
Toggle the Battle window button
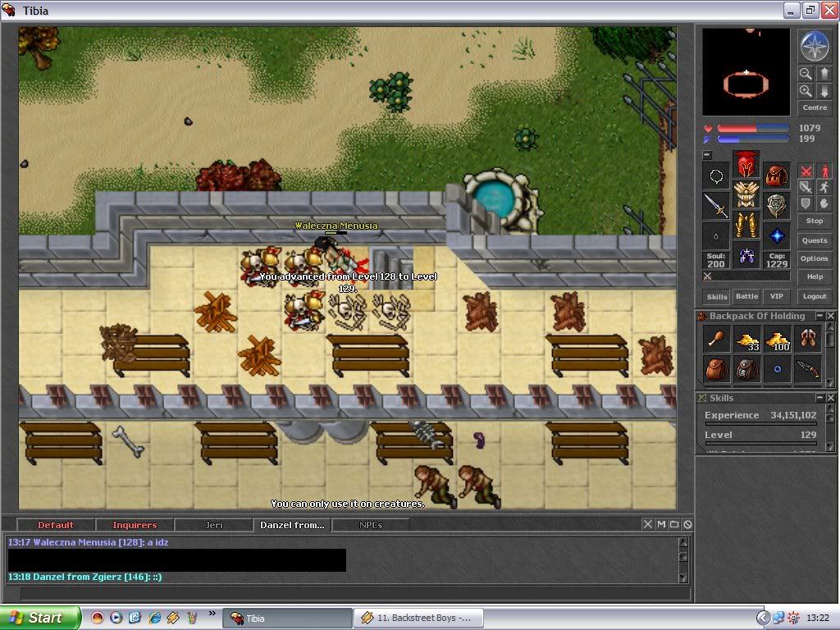746,296
